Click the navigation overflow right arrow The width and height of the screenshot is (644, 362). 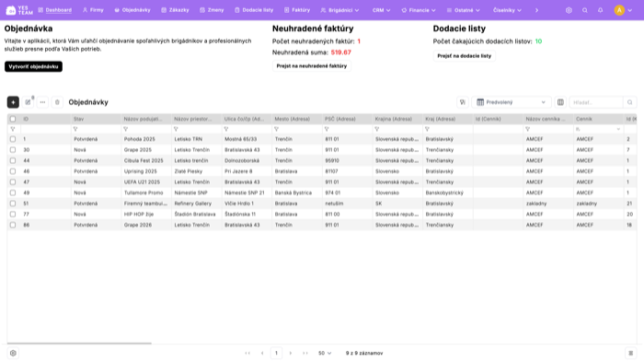pos(536,10)
